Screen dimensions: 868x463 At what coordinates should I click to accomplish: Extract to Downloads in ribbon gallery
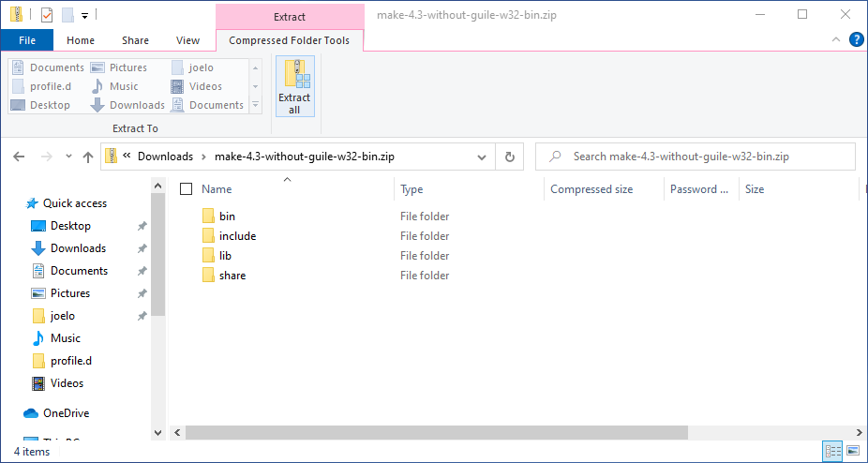coord(127,105)
